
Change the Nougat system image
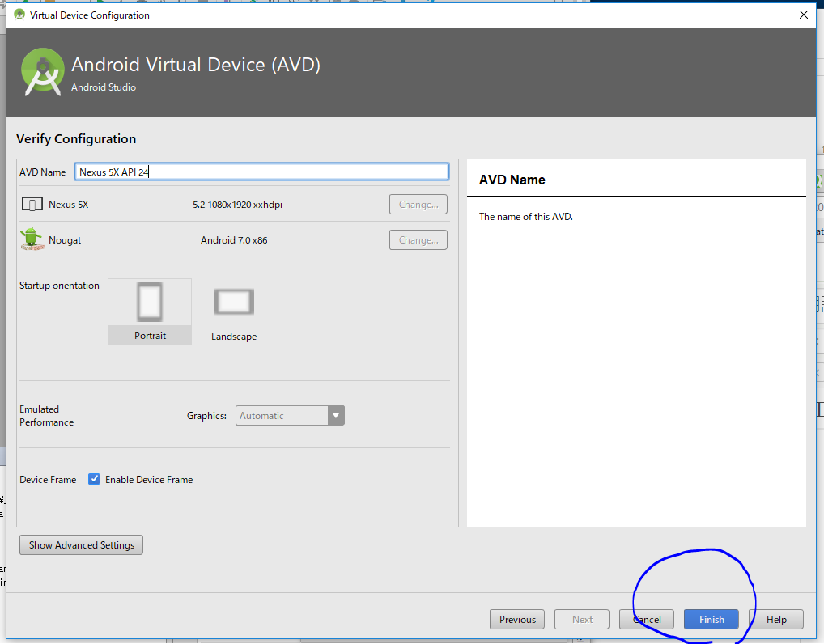pyautogui.click(x=418, y=240)
